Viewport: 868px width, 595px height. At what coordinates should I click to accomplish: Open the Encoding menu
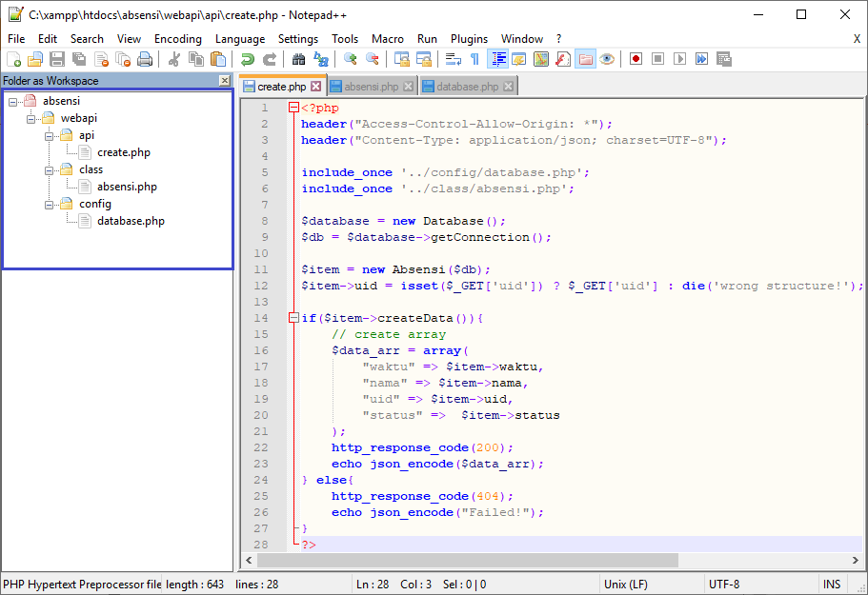pos(177,39)
